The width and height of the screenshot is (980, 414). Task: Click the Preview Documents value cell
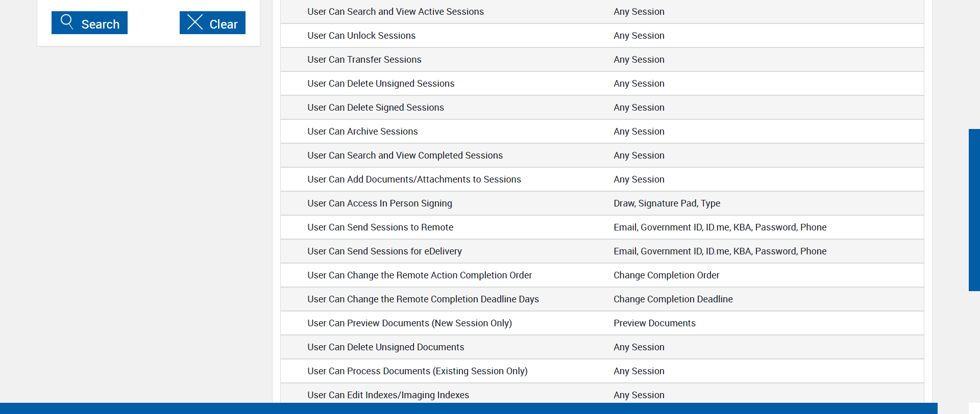[x=654, y=323]
